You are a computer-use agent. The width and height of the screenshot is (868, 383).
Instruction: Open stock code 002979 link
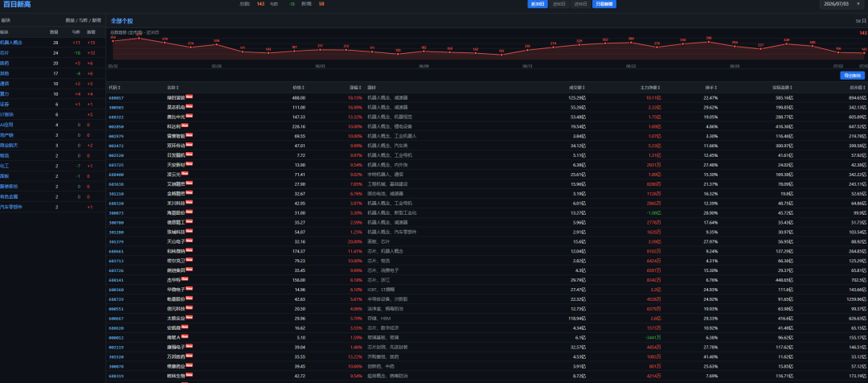tap(117, 136)
